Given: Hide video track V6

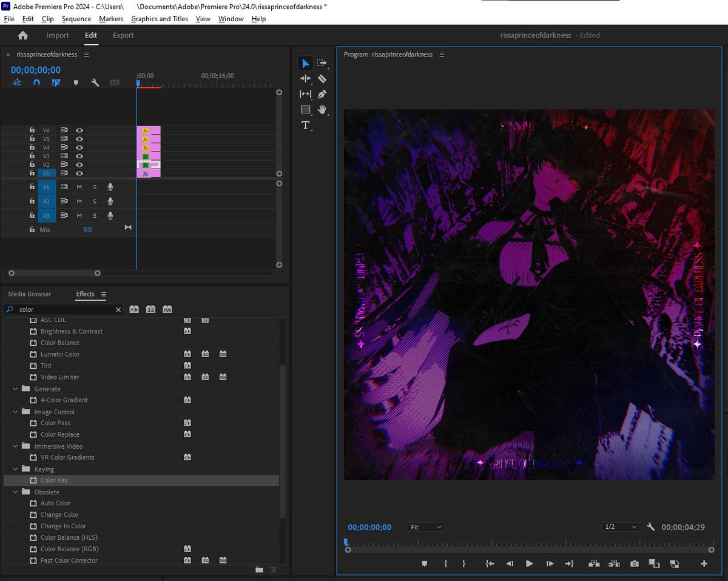Looking at the screenshot, I should point(79,130).
